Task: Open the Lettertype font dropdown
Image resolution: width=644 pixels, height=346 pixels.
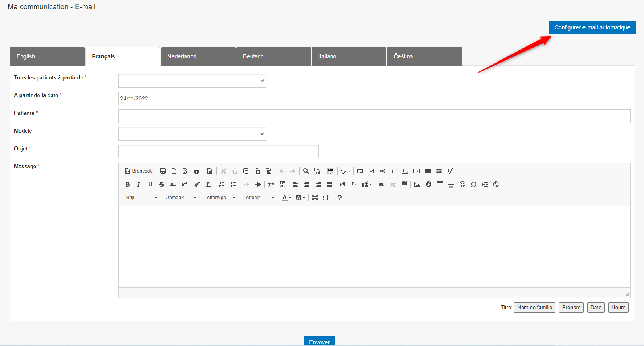Action: [x=219, y=198]
